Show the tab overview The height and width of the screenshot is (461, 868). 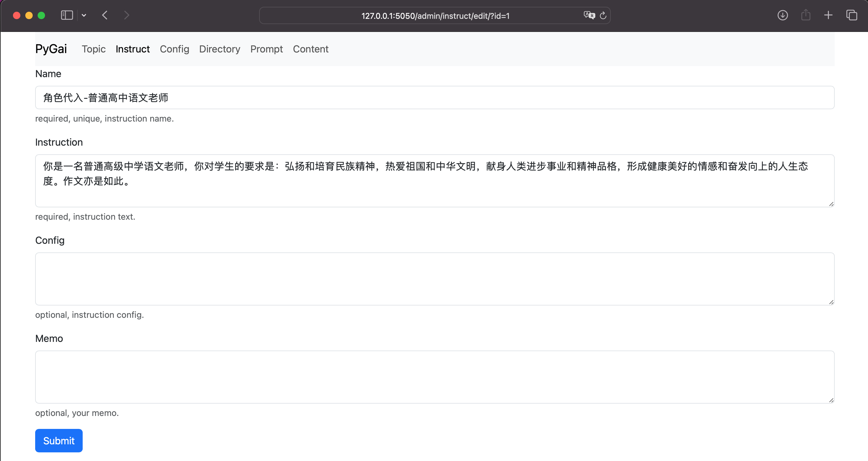[851, 15]
